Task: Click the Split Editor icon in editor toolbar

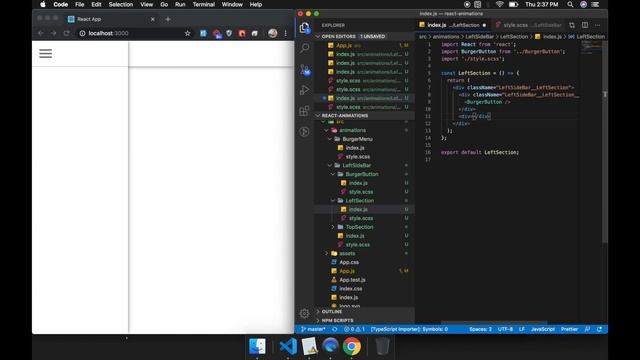Action: (x=585, y=25)
